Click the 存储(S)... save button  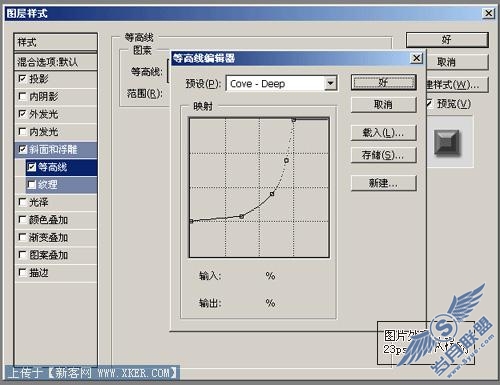(384, 155)
